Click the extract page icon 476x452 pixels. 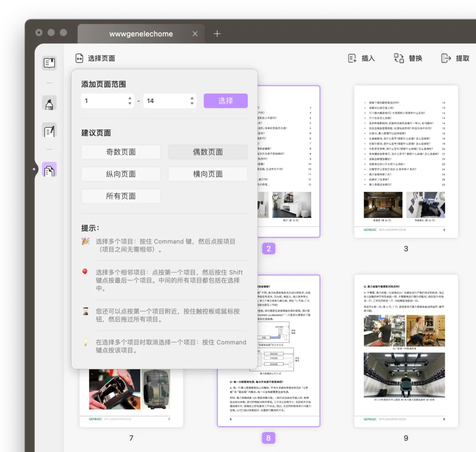point(446,58)
